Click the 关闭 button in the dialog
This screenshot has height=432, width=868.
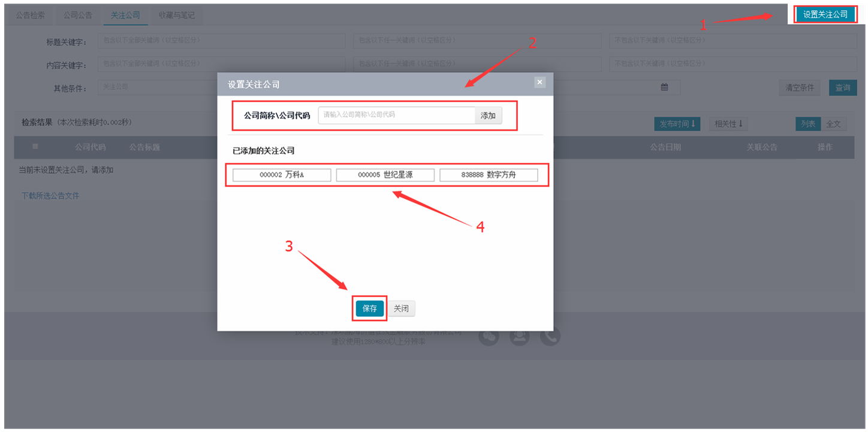pyautogui.click(x=401, y=308)
